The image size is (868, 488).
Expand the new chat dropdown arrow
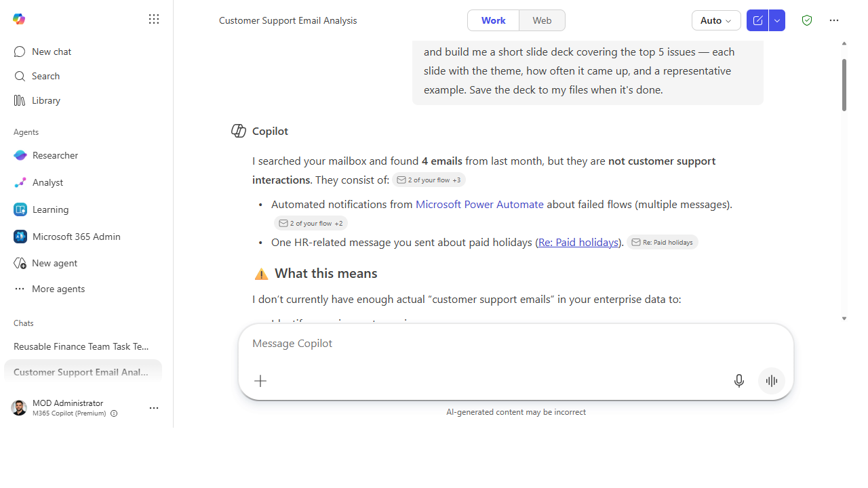777,20
